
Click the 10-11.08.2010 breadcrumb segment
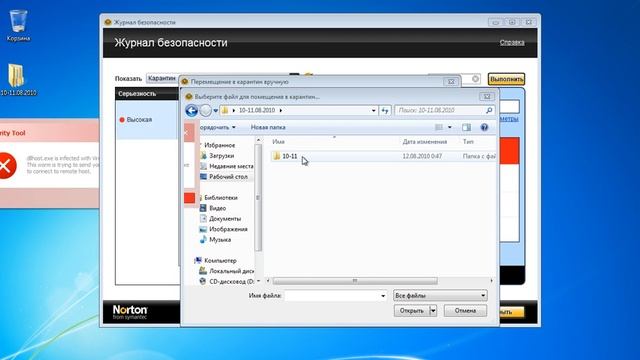click(257, 110)
